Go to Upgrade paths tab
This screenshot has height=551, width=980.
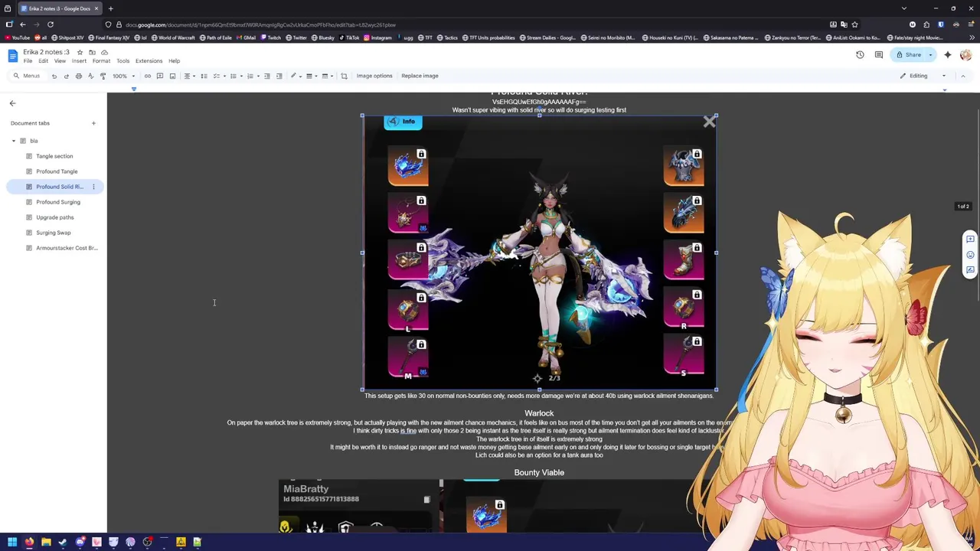pyautogui.click(x=55, y=217)
